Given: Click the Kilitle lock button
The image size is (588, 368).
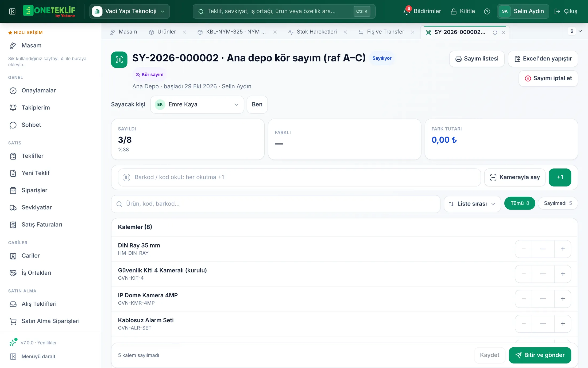Looking at the screenshot, I should (x=463, y=11).
